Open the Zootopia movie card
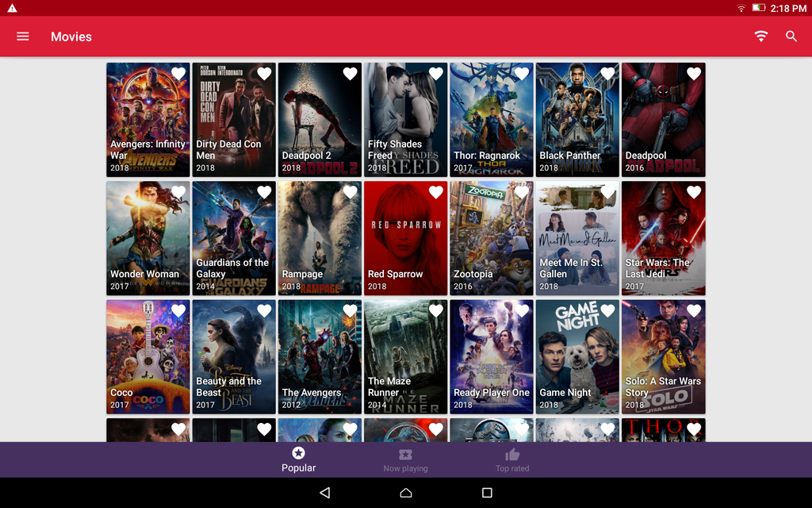This screenshot has height=508, width=812. [492, 238]
